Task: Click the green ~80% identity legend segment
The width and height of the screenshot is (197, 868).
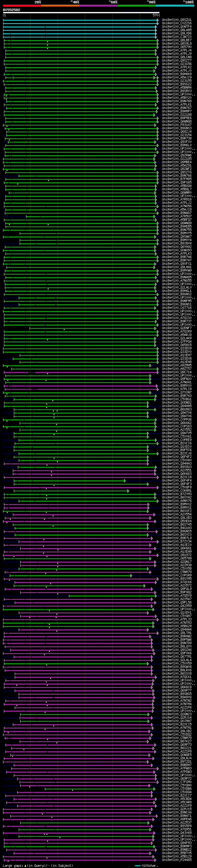Action: pyautogui.click(x=137, y=6)
